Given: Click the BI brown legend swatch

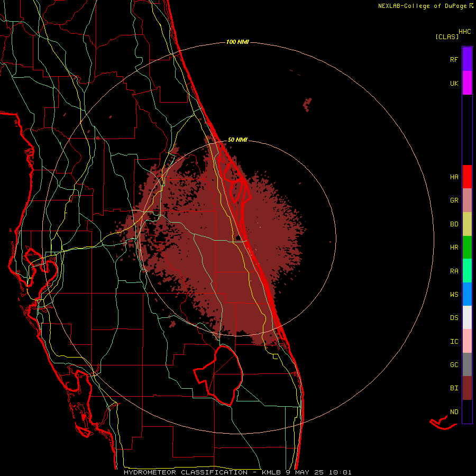Looking at the screenshot, I should click(x=467, y=388).
